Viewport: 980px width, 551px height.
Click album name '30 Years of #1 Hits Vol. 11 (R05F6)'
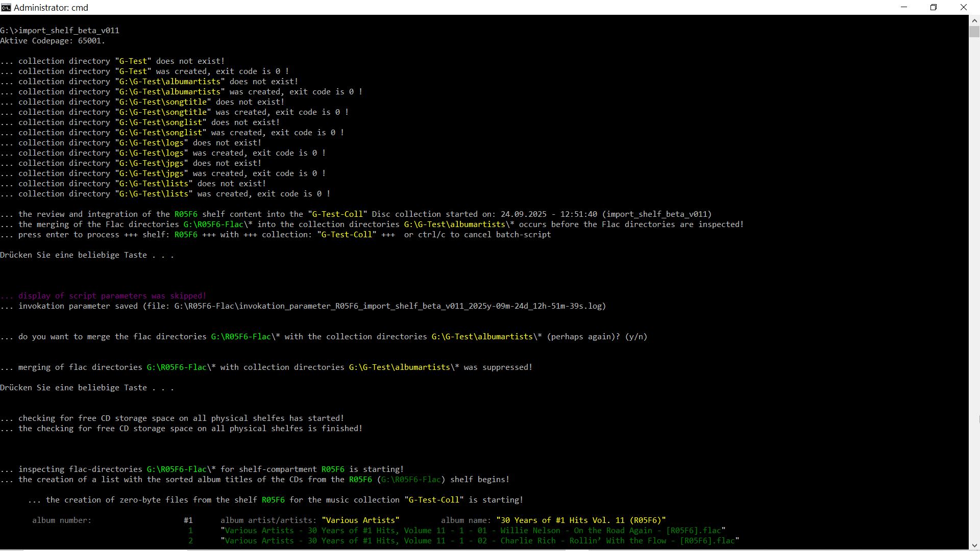point(581,520)
